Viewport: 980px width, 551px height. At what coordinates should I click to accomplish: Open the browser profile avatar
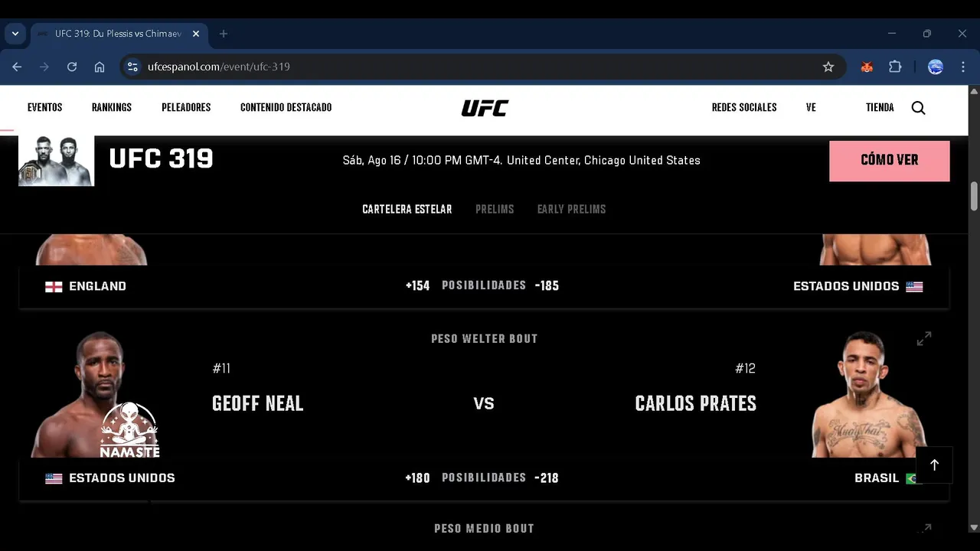936,67
